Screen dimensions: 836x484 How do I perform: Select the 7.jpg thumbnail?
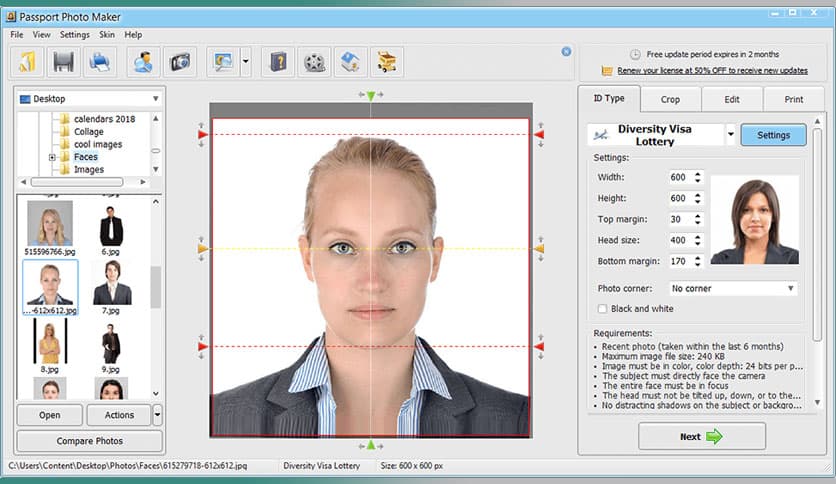111,287
